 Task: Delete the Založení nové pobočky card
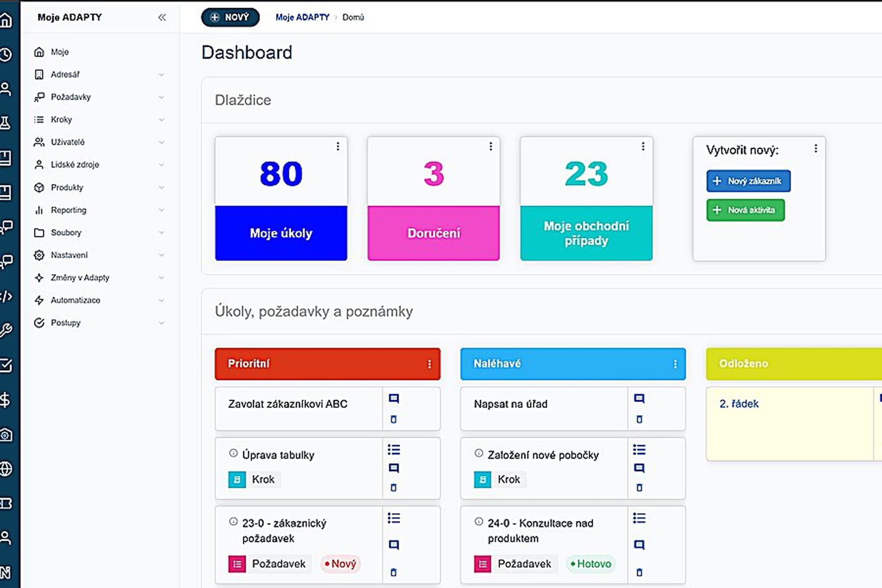click(639, 488)
